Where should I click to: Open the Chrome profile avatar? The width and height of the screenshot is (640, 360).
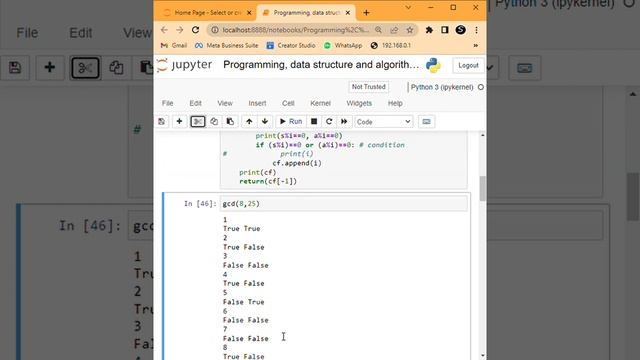[x=460, y=30]
